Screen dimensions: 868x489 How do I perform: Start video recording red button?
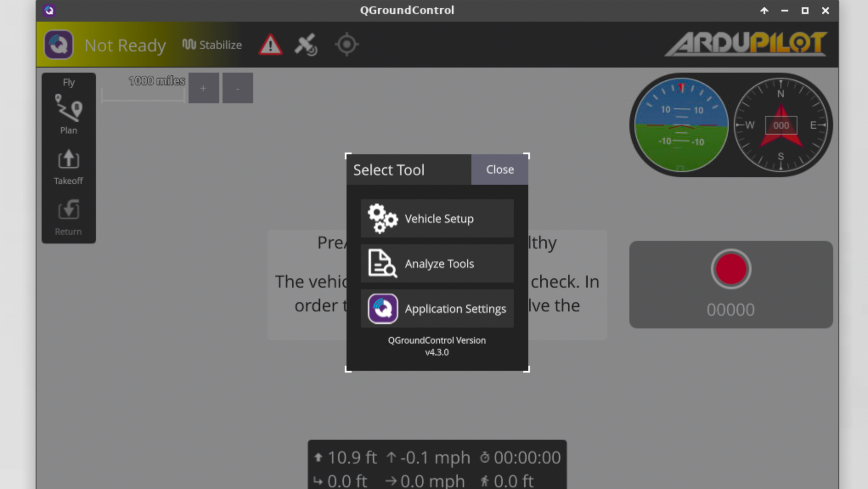[x=731, y=269]
